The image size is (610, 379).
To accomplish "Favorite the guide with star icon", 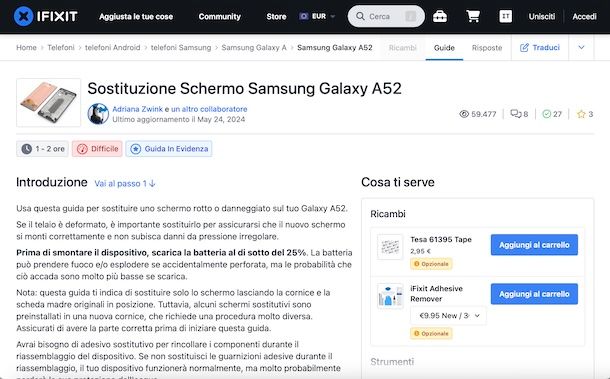I will (581, 114).
